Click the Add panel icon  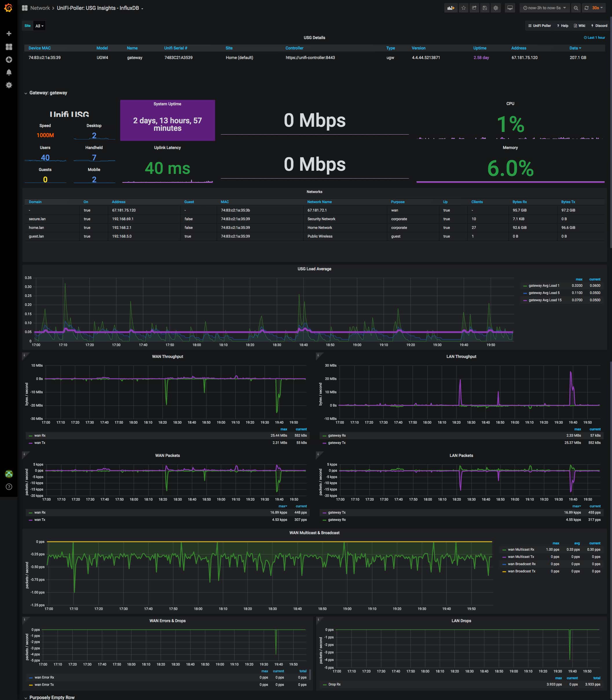point(451,8)
